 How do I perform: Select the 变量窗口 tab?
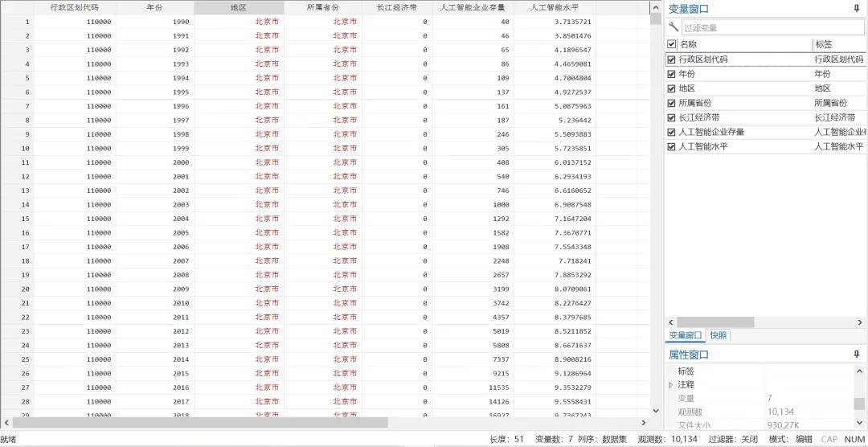(686, 335)
